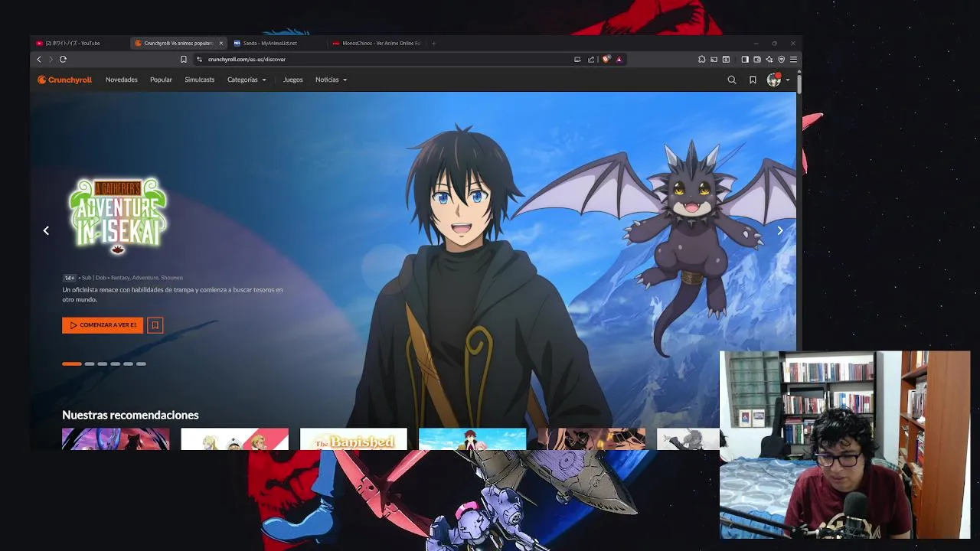Click the Nuestras recomendaciones heading
980x551 pixels.
[x=130, y=415]
